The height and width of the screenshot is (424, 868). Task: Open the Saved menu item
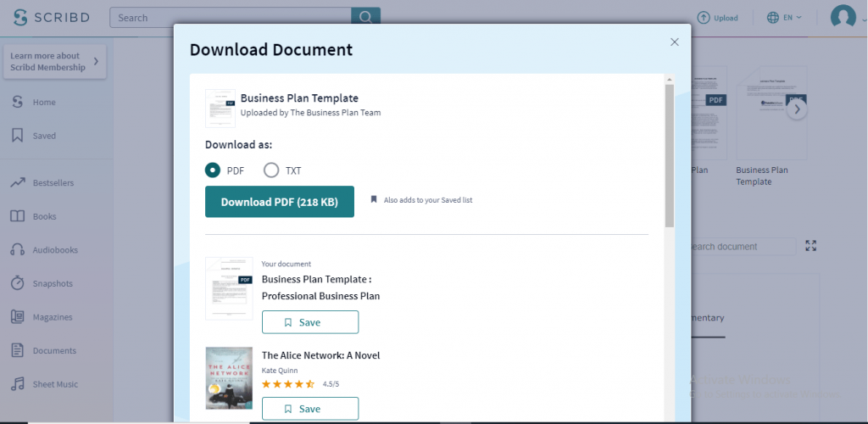44,136
